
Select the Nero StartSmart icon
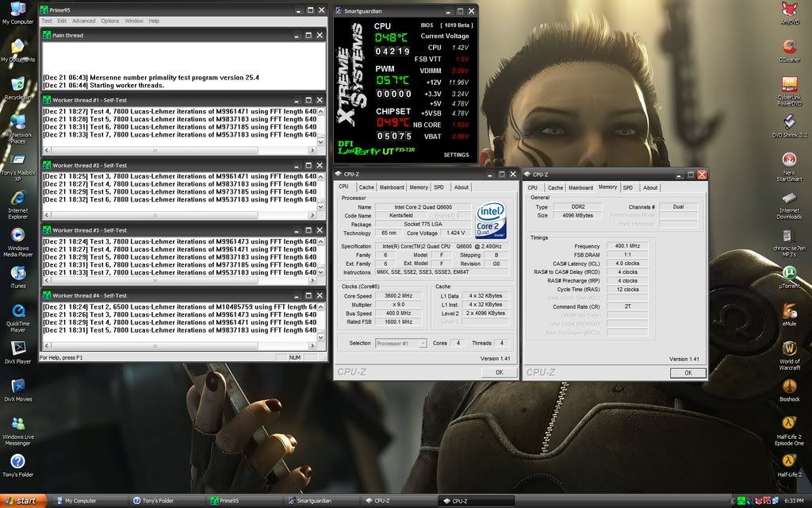[x=789, y=167]
